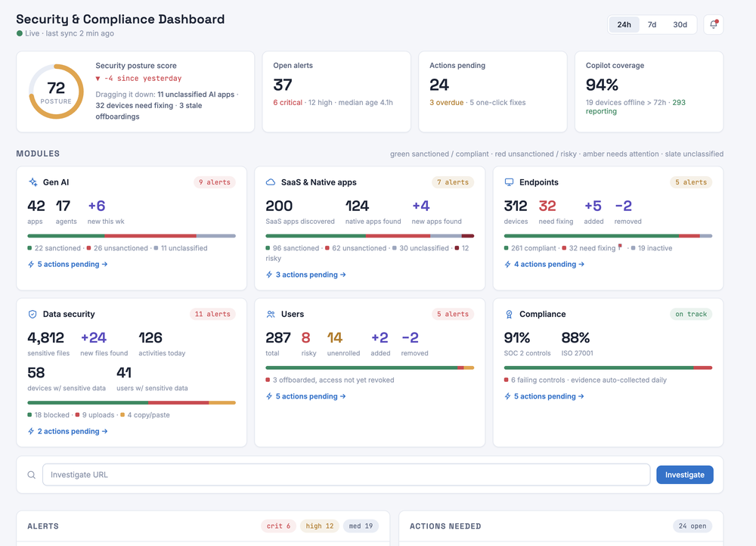Image resolution: width=756 pixels, height=546 pixels.
Task: Click the '26 unsanctioned' legend in Gen AI
Action: pos(117,248)
